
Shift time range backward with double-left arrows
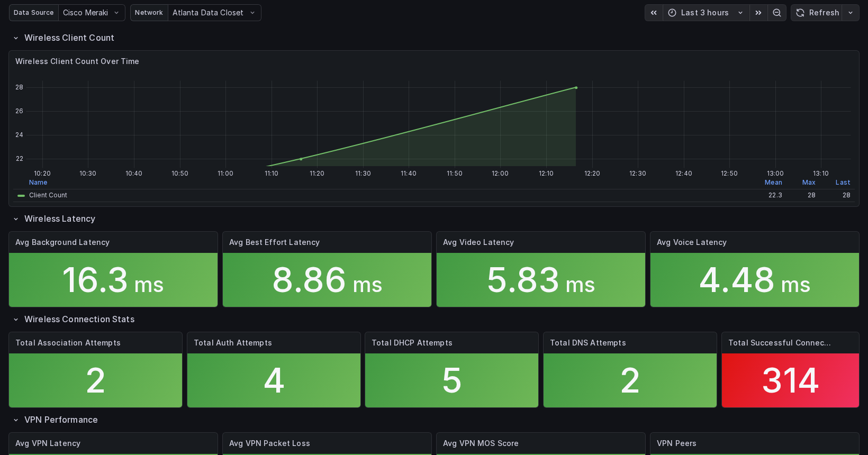[654, 13]
